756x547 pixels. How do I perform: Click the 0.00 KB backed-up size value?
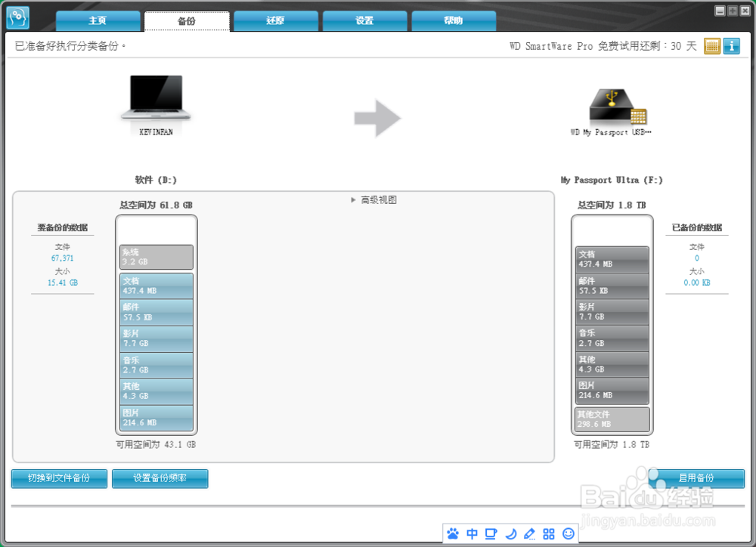pyautogui.click(x=697, y=283)
